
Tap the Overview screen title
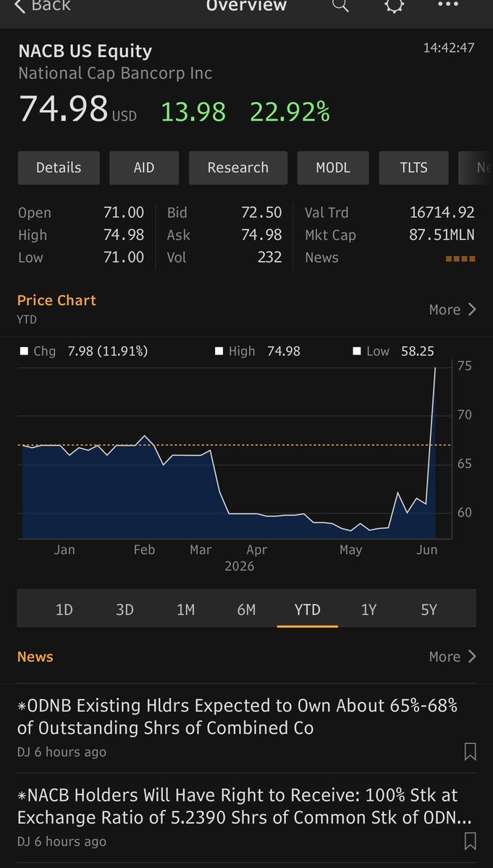pyautogui.click(x=246, y=6)
